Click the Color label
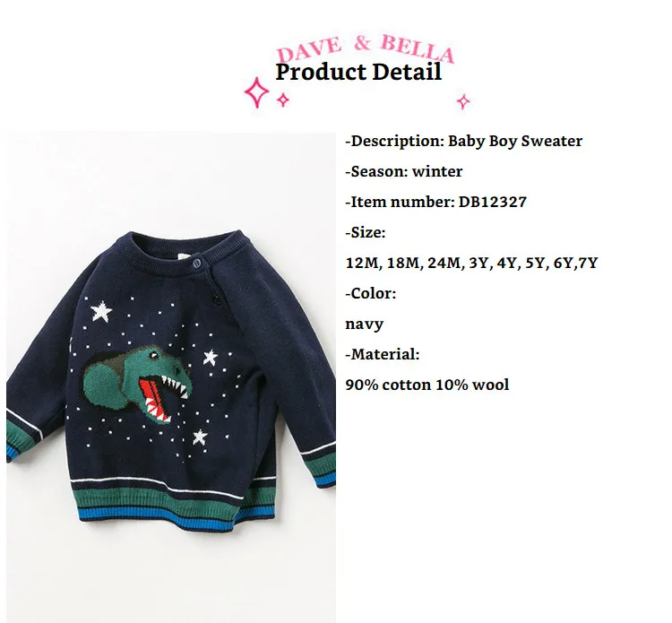The image size is (672, 623). (371, 293)
